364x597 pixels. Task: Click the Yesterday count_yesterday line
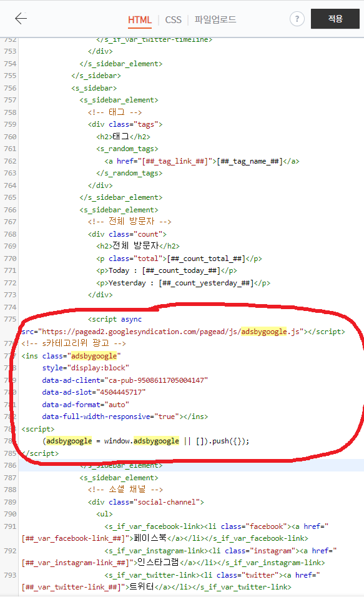pyautogui.click(x=183, y=283)
